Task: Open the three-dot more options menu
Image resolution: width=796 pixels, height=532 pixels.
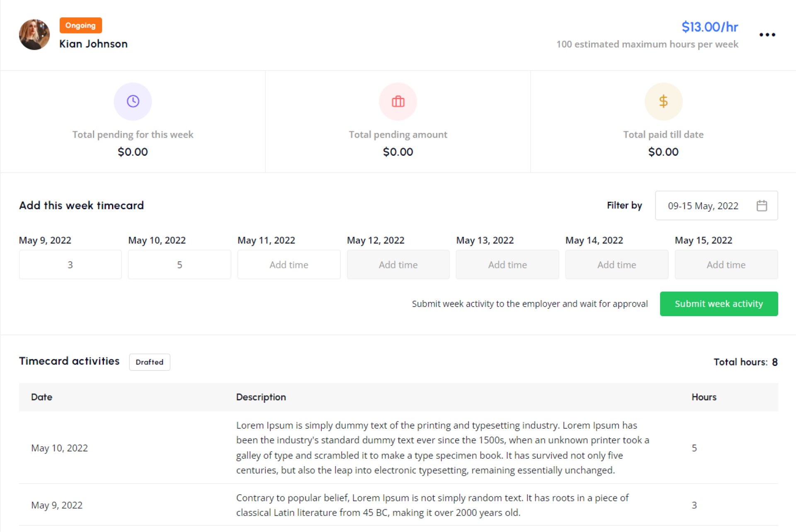Action: (x=767, y=35)
